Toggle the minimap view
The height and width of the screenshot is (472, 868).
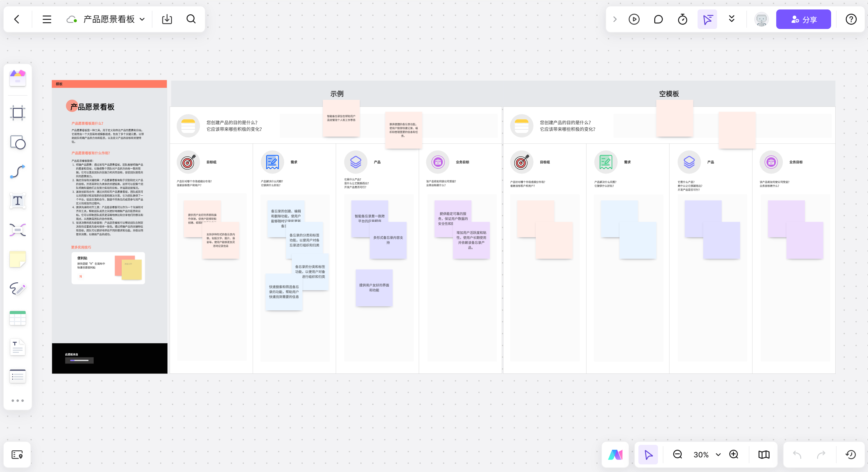(763, 455)
